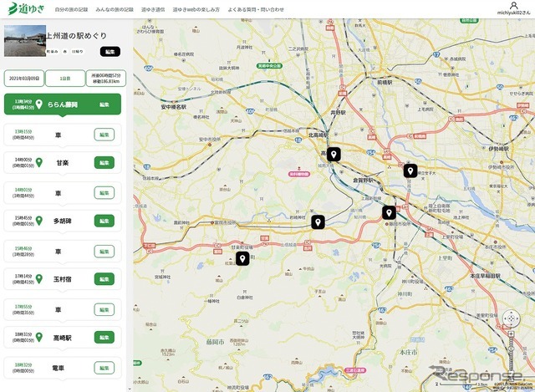Click the trip cover photo thumbnail
Viewport: 535px width, 392px height.
[23, 37]
